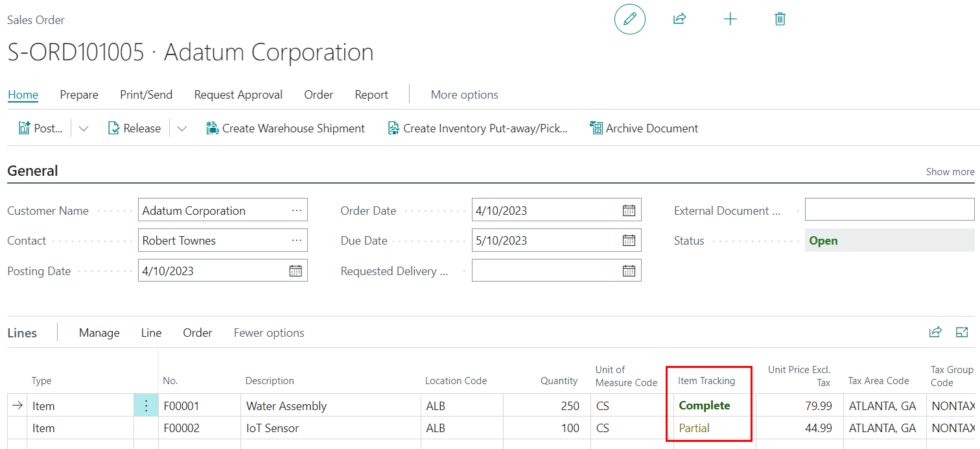Click the Description column header
Screen dimensions: 980x449
270,381
